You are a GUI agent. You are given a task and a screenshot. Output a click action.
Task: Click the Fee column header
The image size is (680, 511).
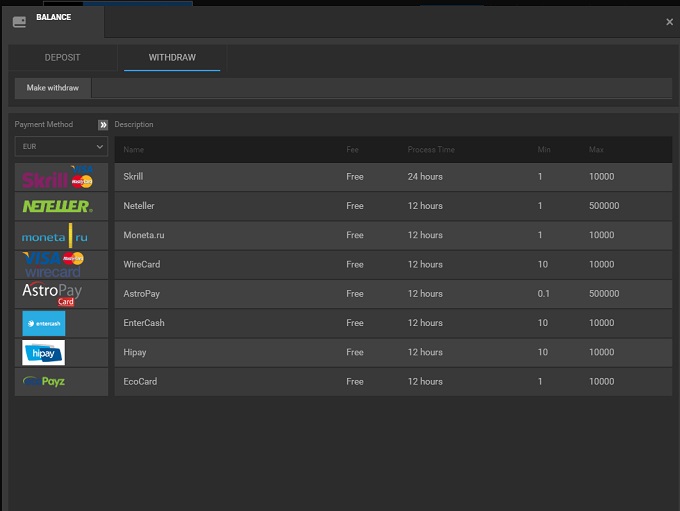[352, 150]
